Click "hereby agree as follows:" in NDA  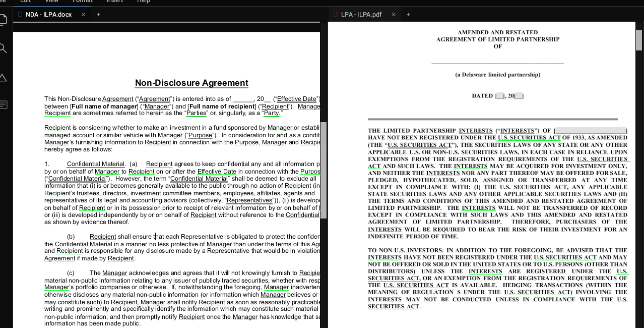79,149
